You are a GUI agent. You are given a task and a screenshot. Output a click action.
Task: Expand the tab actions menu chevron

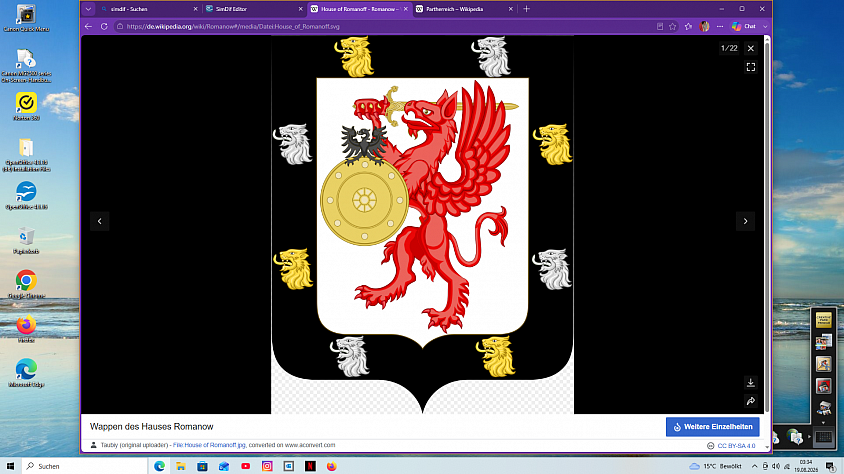pos(88,9)
